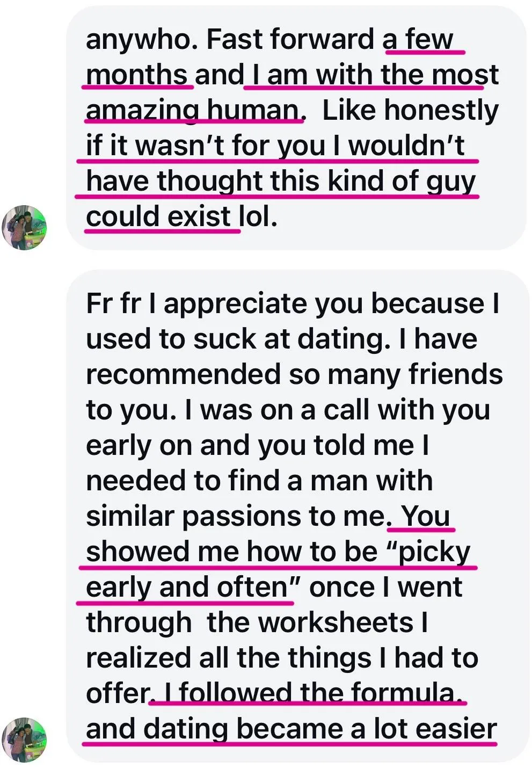The image size is (532, 768).
Task: Click the underlined line "have thought this kind of guy"
Action: pyautogui.click(x=281, y=181)
